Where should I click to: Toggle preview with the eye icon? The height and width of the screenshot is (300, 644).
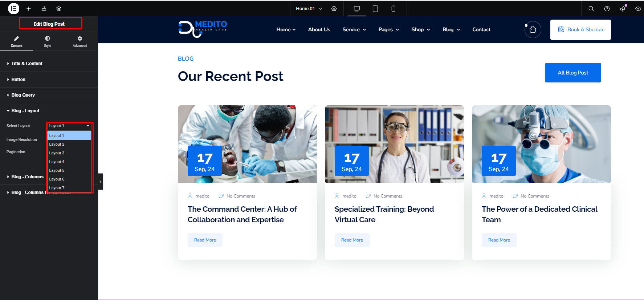pyautogui.click(x=638, y=9)
